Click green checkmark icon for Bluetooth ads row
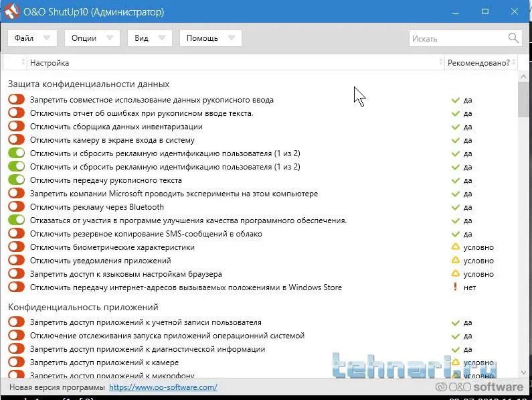Screen dimensions: 532x400 455,207
